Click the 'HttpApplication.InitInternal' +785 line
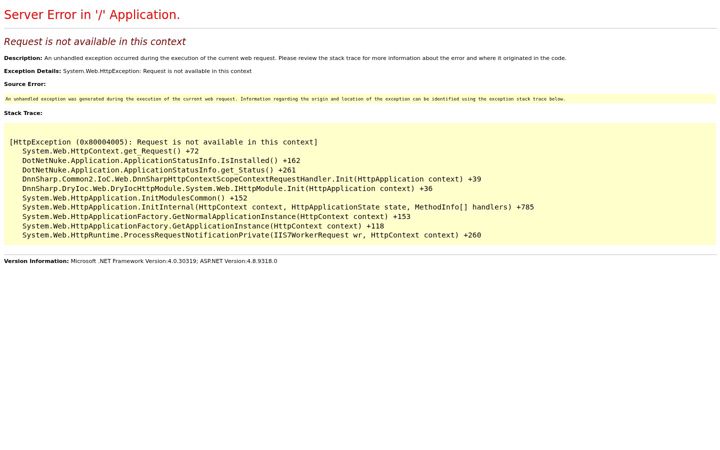Viewport: 720px width, 450px height. pyautogui.click(x=278, y=207)
